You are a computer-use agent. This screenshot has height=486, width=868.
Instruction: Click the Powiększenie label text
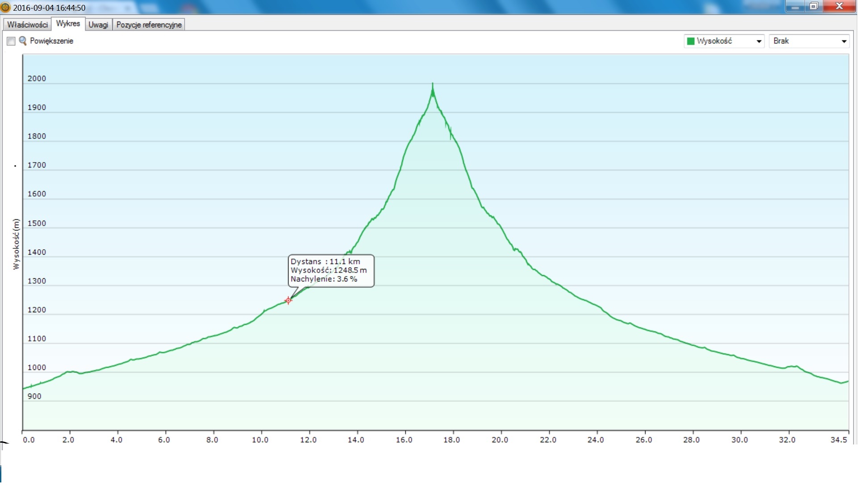point(51,41)
